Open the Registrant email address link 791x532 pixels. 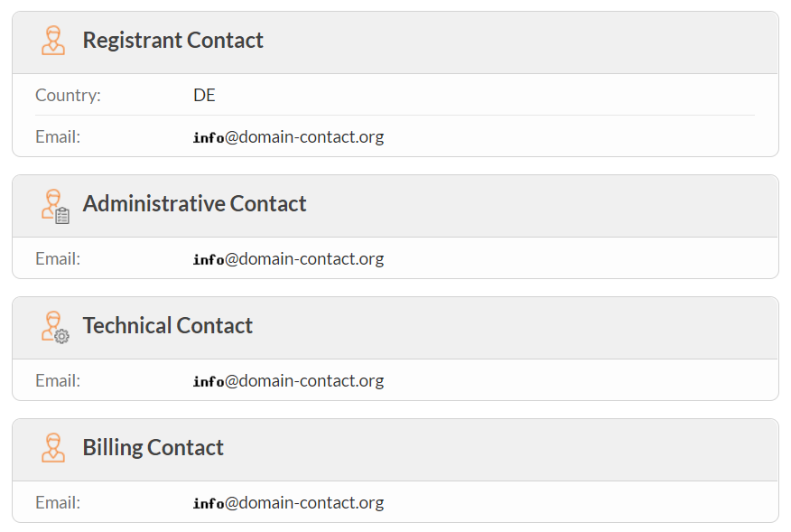click(x=288, y=137)
